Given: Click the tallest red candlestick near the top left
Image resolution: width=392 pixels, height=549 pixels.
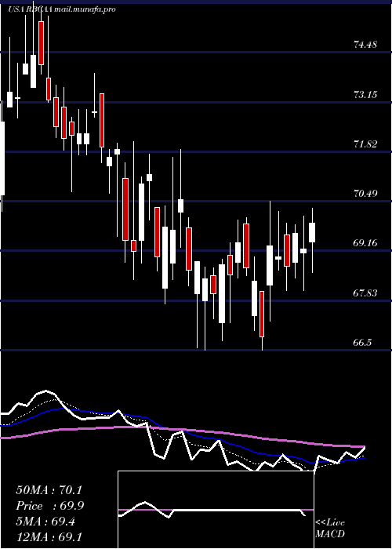Looking at the screenshot, I should [42, 43].
